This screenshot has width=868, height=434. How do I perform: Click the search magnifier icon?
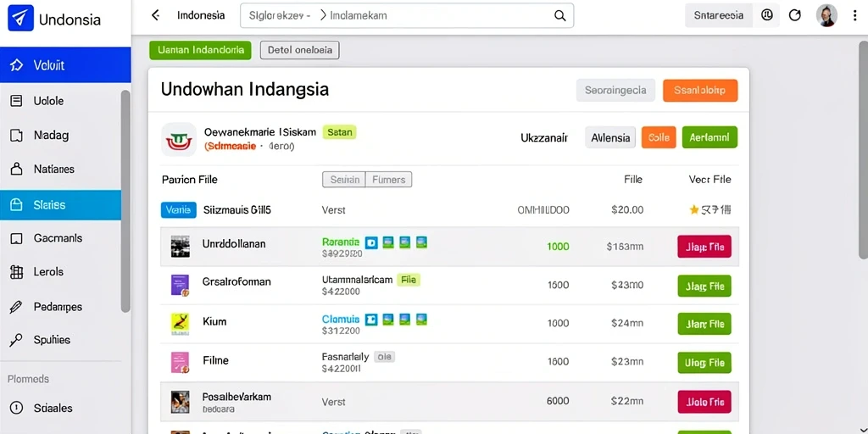559,15
